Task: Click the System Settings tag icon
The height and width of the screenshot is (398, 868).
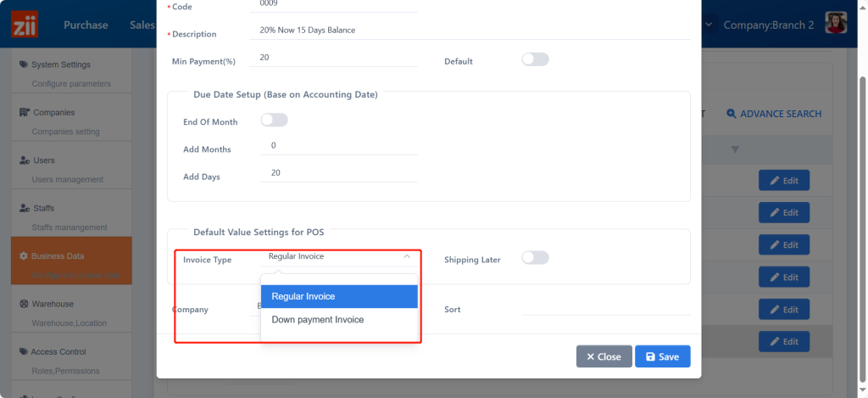Action: pos(24,64)
